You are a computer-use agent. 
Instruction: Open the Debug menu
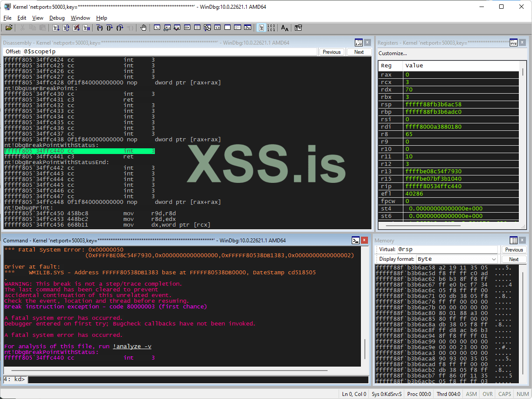(x=57, y=18)
